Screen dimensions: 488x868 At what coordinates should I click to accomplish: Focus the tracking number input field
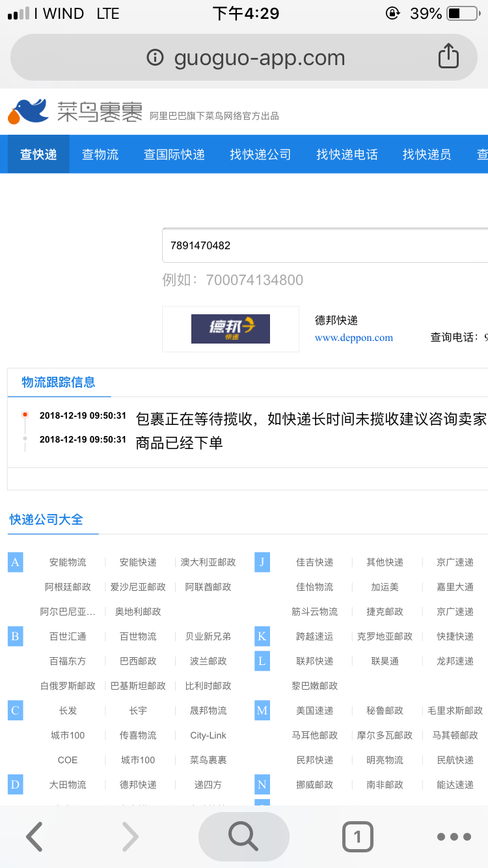coord(325,245)
